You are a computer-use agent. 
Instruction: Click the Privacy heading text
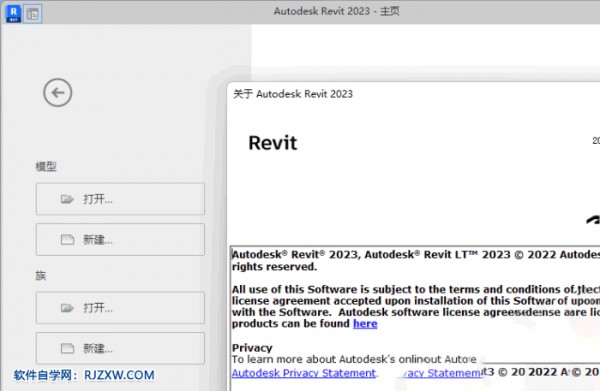[x=252, y=348]
